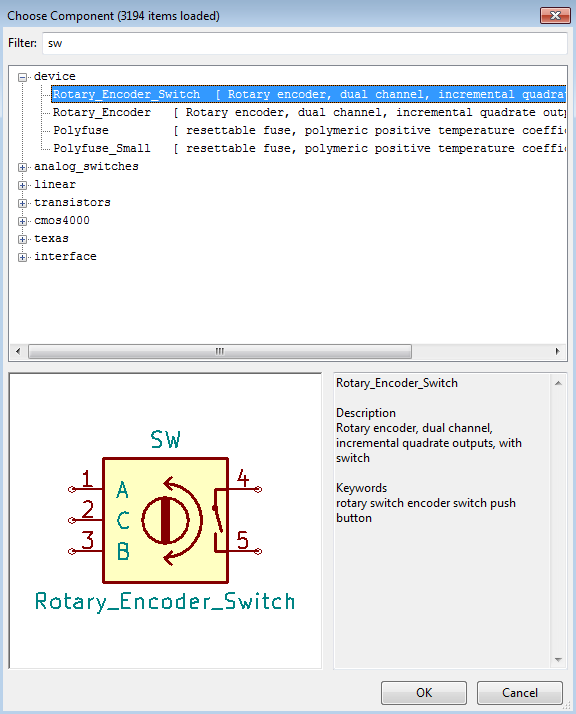Click the description panel scroll up arrow
This screenshot has width=576, height=714.
point(558,383)
